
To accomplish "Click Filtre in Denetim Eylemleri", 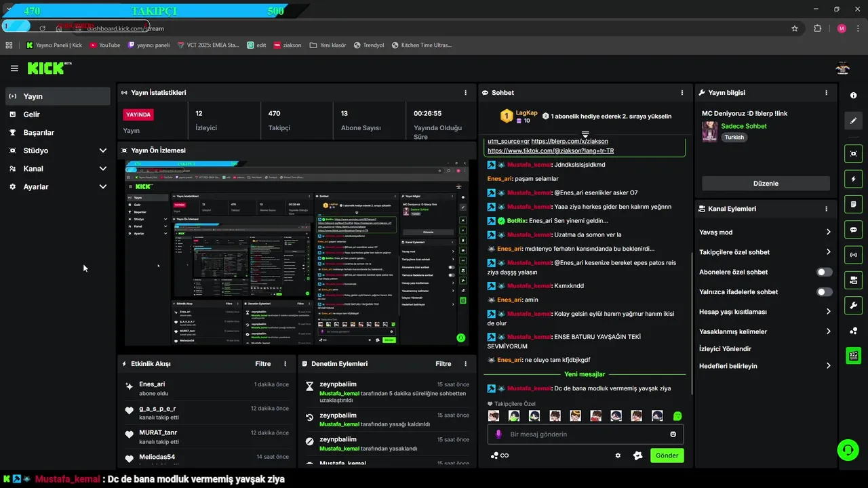I will coord(443,364).
